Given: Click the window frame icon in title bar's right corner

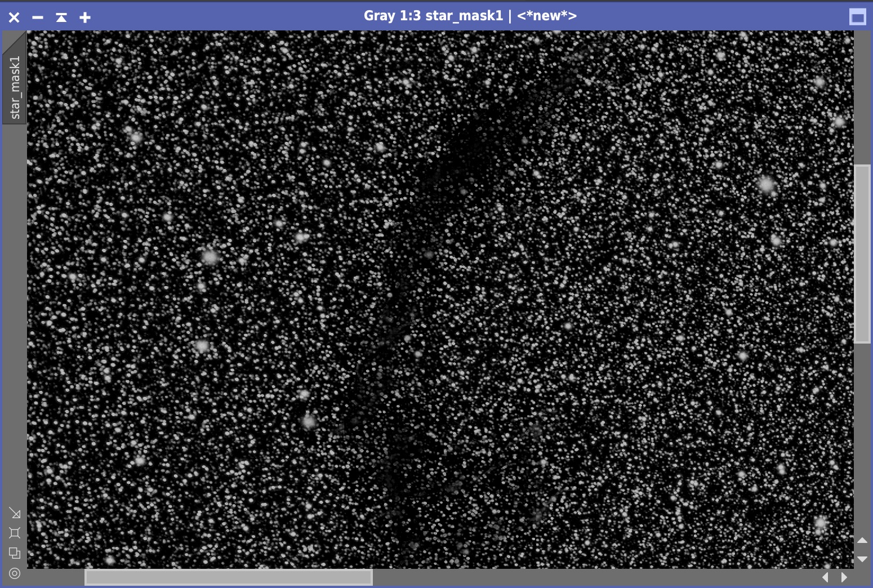Looking at the screenshot, I should tap(857, 17).
